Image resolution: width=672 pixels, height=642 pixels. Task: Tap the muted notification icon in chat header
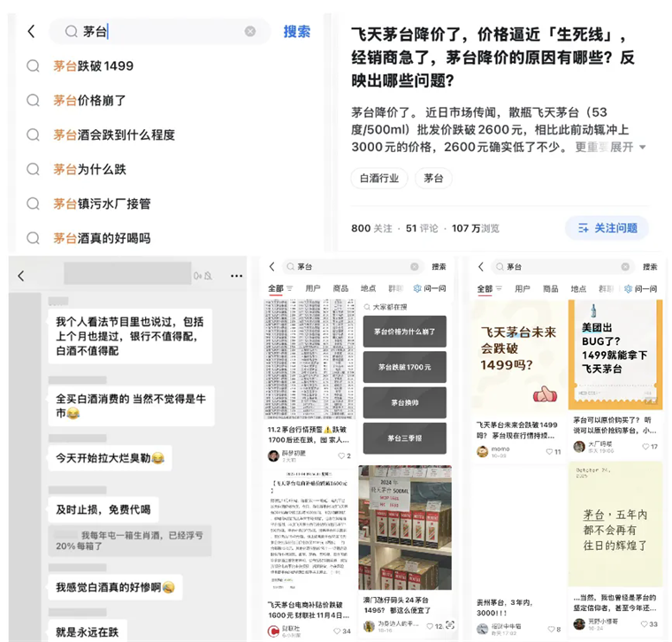tap(198, 276)
